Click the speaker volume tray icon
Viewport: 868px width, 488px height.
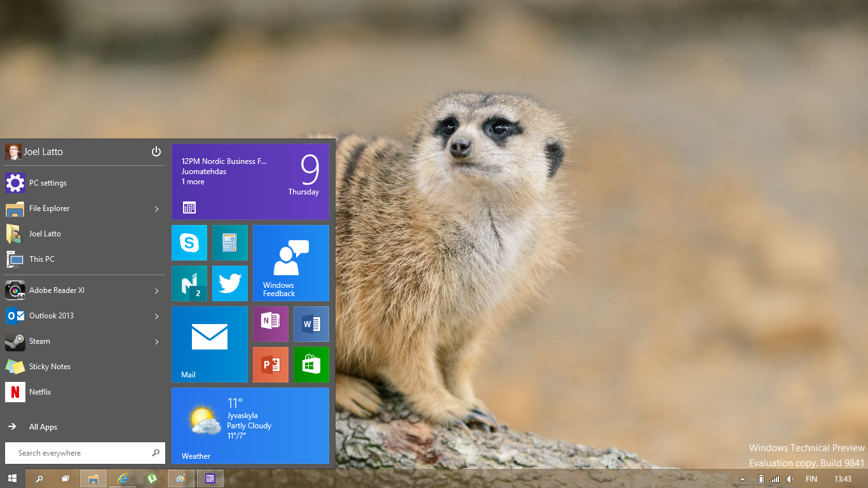pyautogui.click(x=790, y=478)
